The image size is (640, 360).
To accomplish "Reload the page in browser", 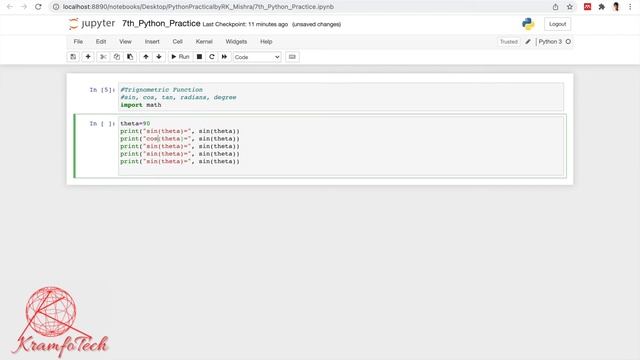I will point(38,7).
